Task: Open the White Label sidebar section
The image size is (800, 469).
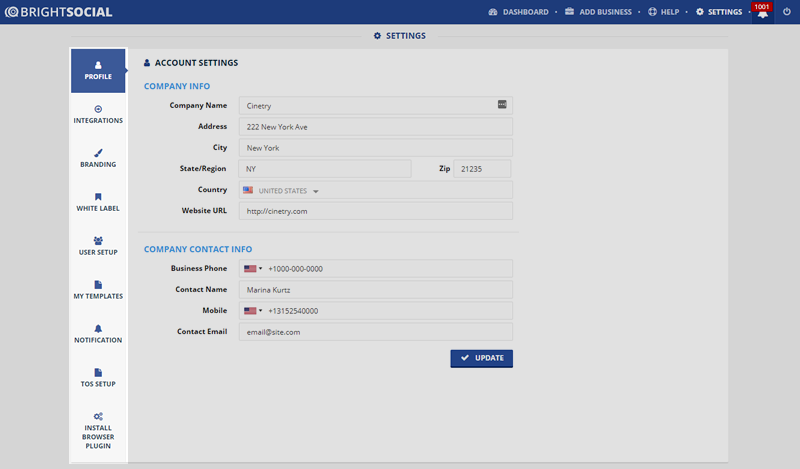Action: (98, 203)
